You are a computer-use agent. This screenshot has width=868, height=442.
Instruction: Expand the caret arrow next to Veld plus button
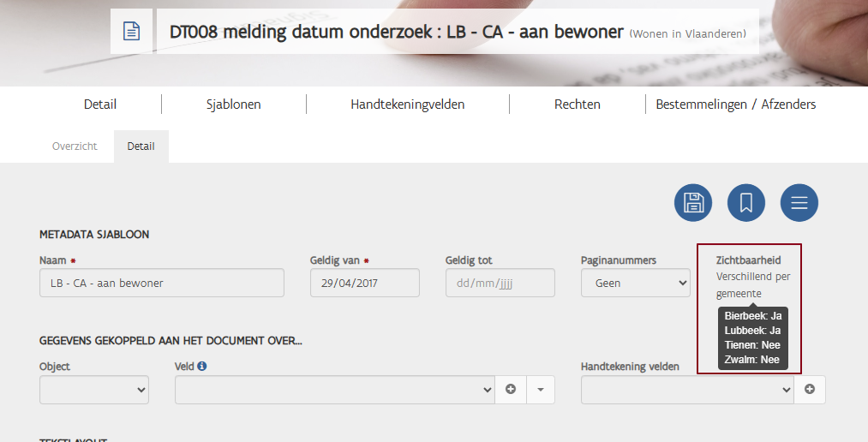(x=541, y=389)
